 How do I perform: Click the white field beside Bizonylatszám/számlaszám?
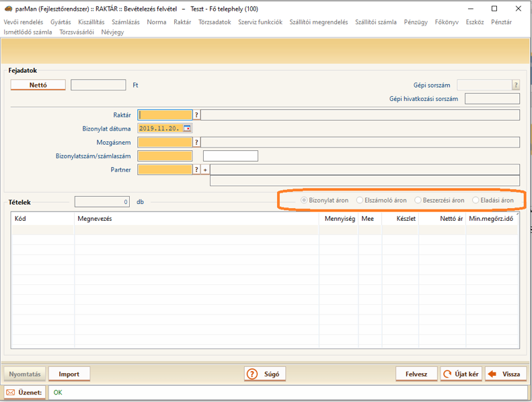pos(231,156)
